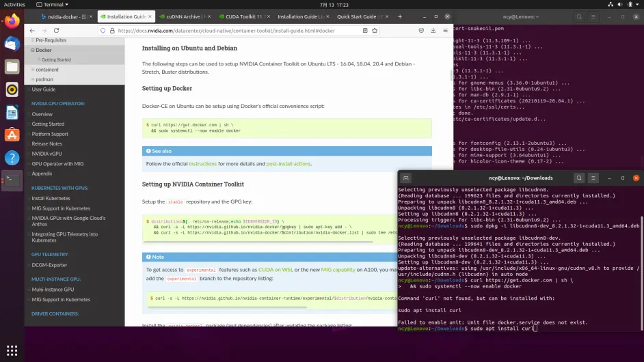Open Downloads terminal hamburger menu
The width and height of the screenshot is (644, 362).
(593, 178)
